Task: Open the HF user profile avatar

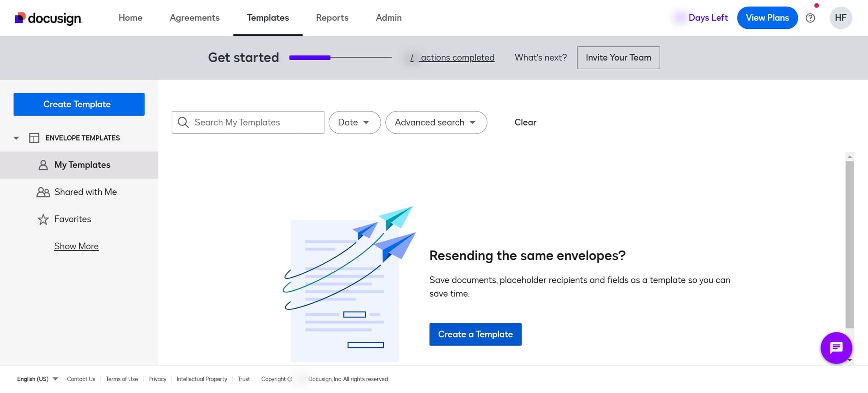Action: pos(840,18)
